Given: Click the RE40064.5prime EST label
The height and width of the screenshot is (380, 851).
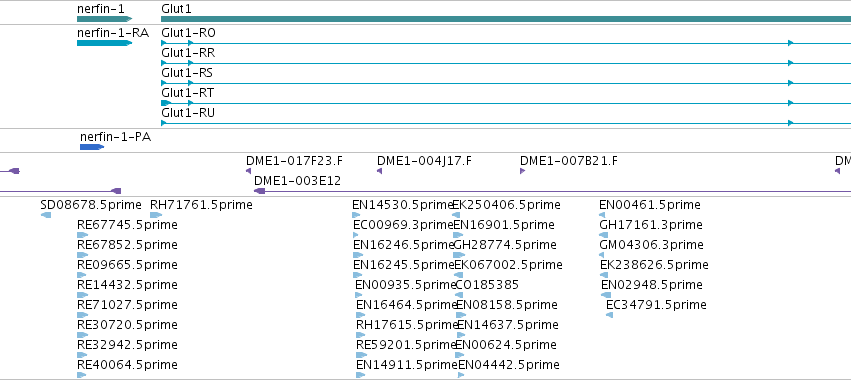Looking at the screenshot, I should click(x=128, y=364).
